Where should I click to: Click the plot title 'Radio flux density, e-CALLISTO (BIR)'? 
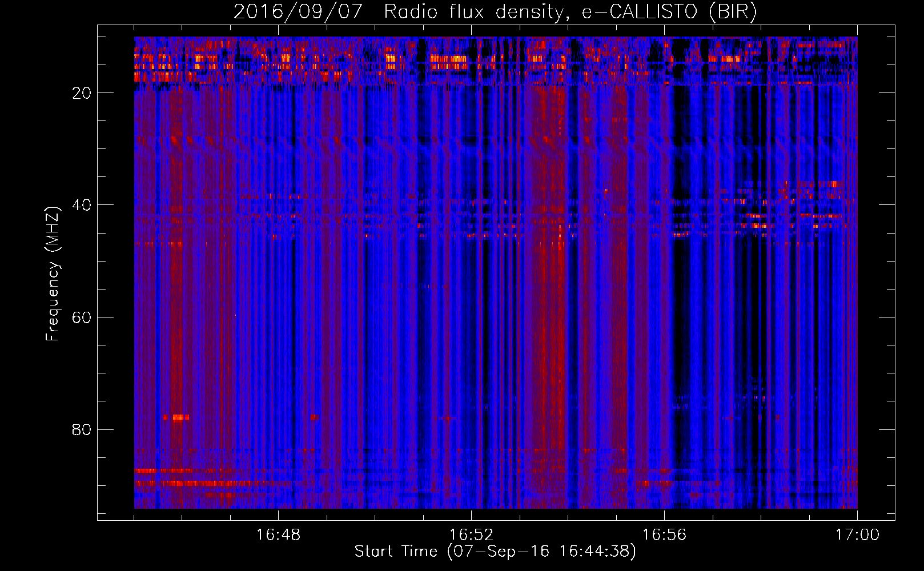pyautogui.click(x=570, y=12)
